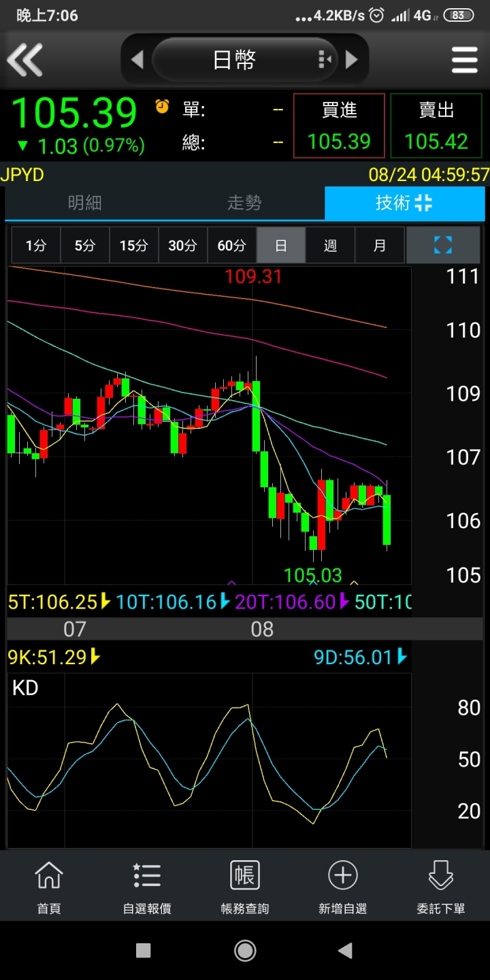Tap the 買進 105.39 button
The width and height of the screenshot is (490, 980).
(x=339, y=126)
